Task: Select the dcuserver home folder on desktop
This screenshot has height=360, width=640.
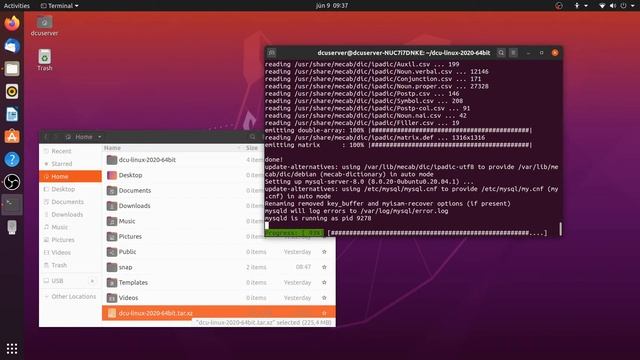Action: 44,26
